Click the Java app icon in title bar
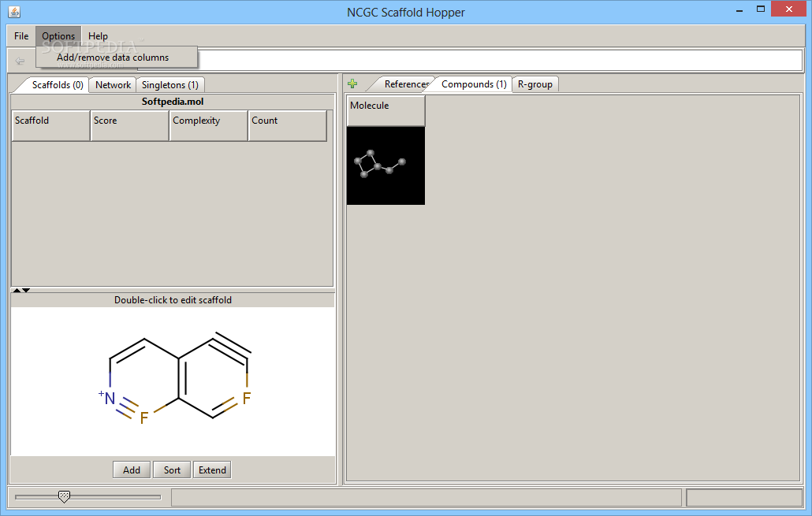The image size is (812, 516). pyautogui.click(x=14, y=11)
